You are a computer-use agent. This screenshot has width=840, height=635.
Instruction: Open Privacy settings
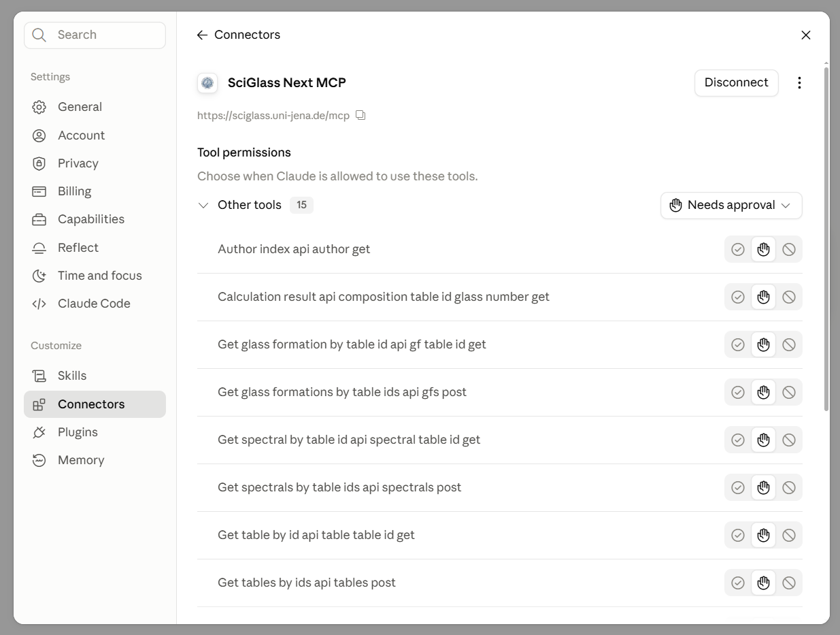tap(95, 163)
